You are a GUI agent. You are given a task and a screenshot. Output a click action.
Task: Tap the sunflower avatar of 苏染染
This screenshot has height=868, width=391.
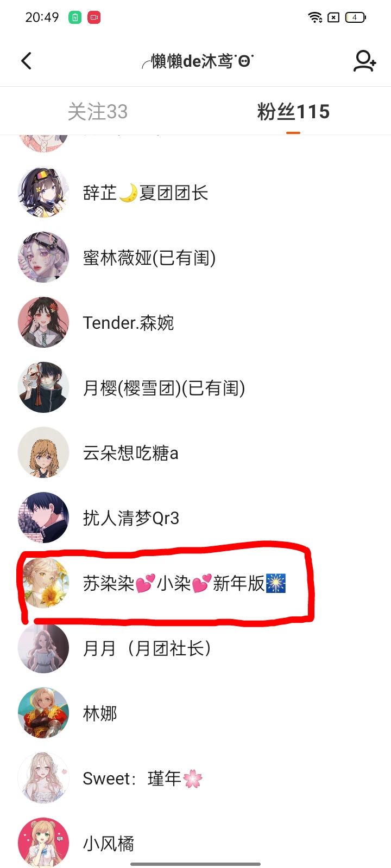[43, 583]
